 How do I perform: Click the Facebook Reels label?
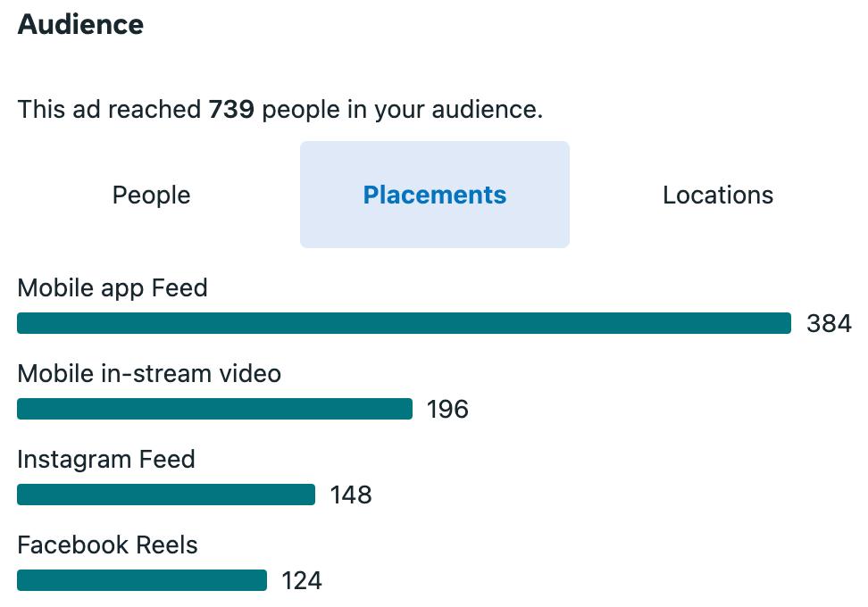pos(108,545)
